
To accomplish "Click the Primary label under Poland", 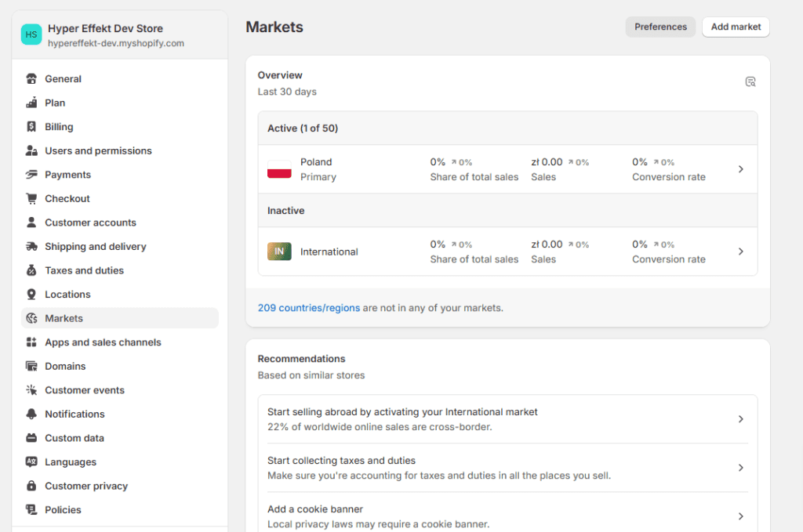I will coord(318,177).
